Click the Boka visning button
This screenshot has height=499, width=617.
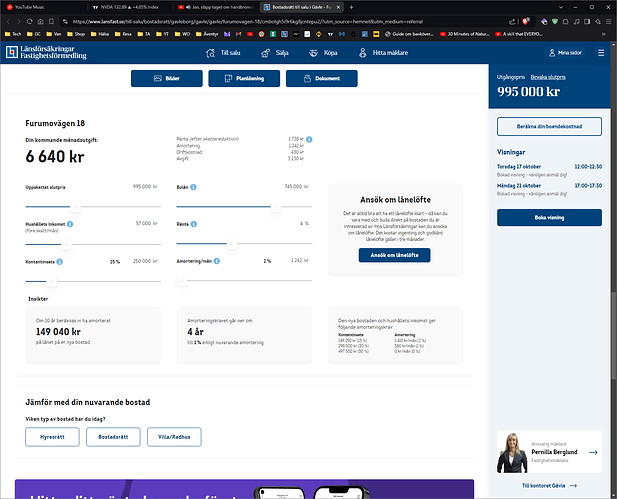[x=549, y=218]
